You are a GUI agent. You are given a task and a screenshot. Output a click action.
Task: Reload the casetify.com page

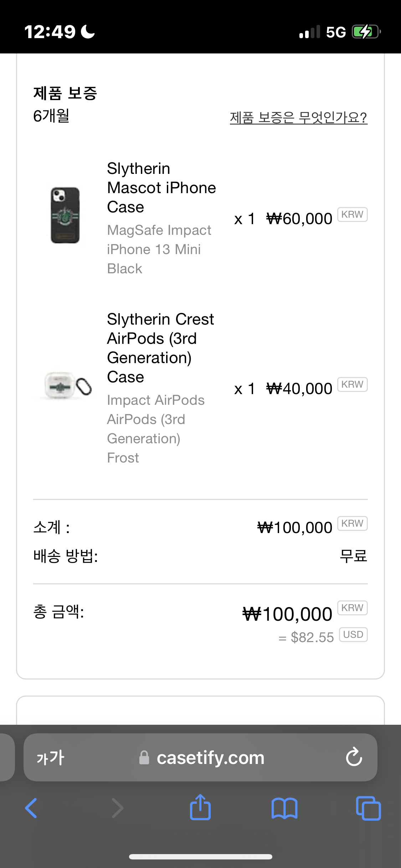pyautogui.click(x=354, y=757)
